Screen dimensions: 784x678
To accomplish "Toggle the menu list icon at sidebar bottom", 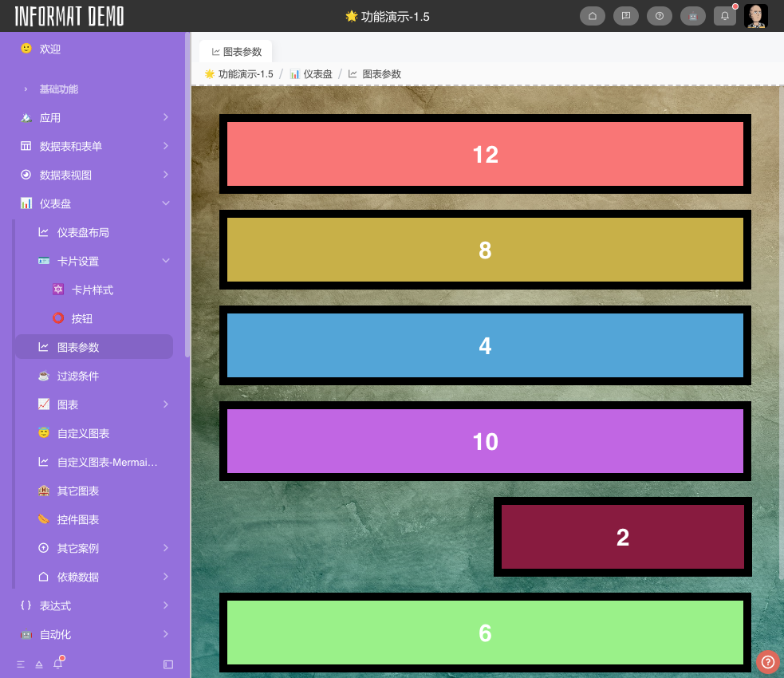I will click(21, 664).
